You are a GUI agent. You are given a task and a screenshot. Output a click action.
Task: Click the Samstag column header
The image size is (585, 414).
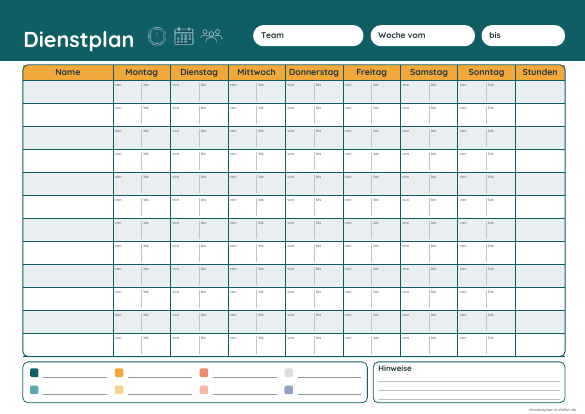tap(429, 72)
